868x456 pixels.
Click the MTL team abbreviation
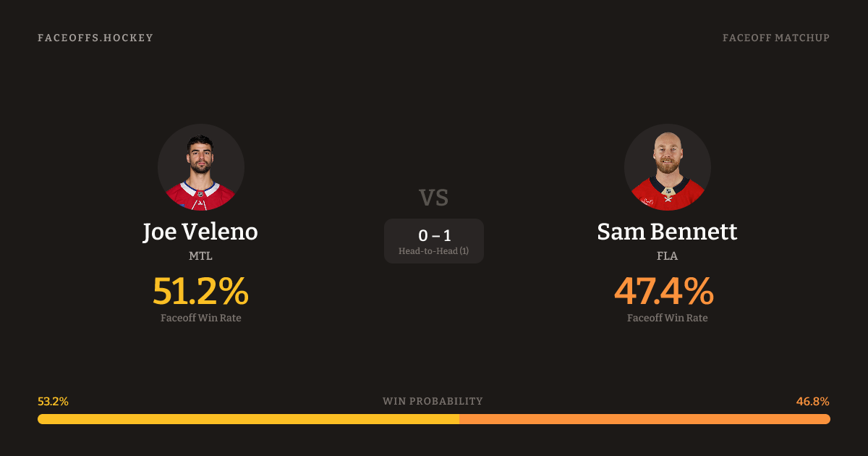(200, 256)
